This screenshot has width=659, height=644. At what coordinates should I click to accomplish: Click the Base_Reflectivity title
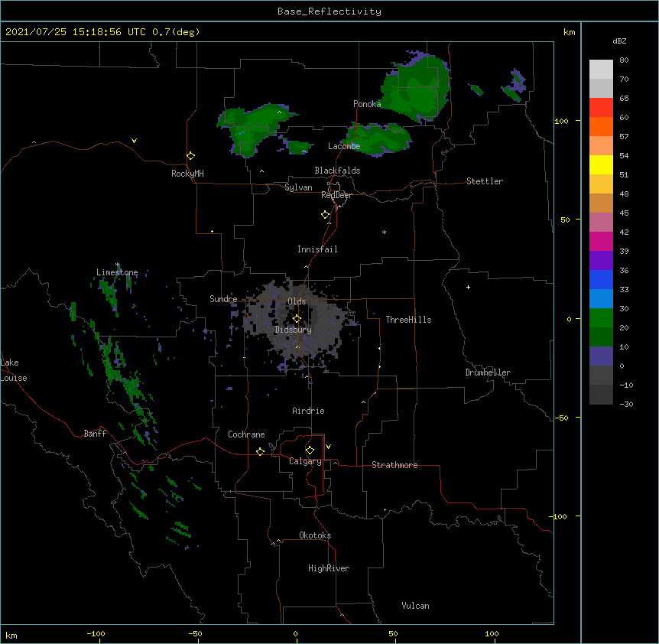[x=329, y=11]
